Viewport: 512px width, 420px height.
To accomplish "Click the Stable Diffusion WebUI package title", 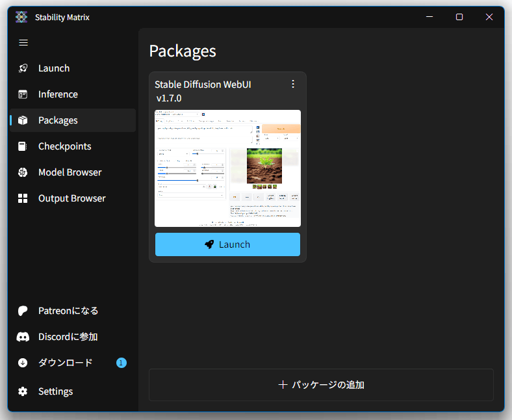I will pyautogui.click(x=203, y=85).
